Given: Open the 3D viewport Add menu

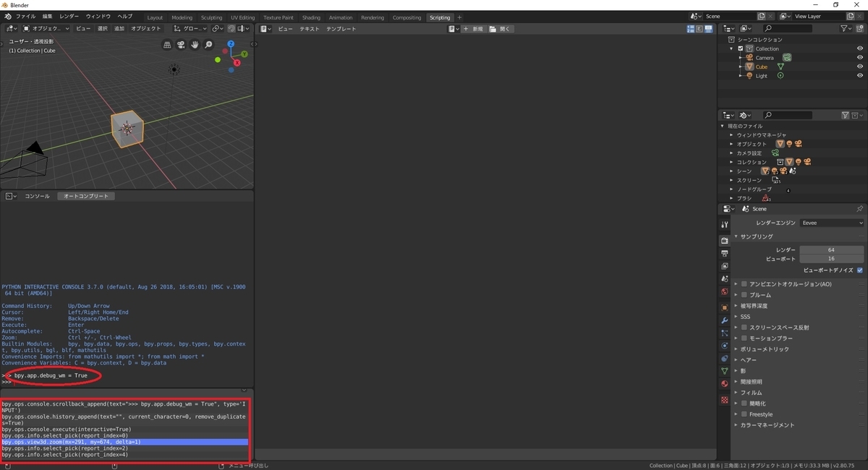Looking at the screenshot, I should pos(119,28).
